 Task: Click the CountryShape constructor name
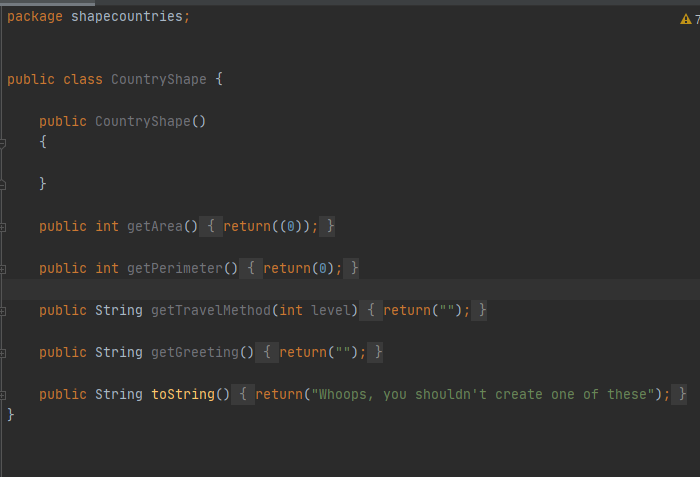tap(142, 121)
